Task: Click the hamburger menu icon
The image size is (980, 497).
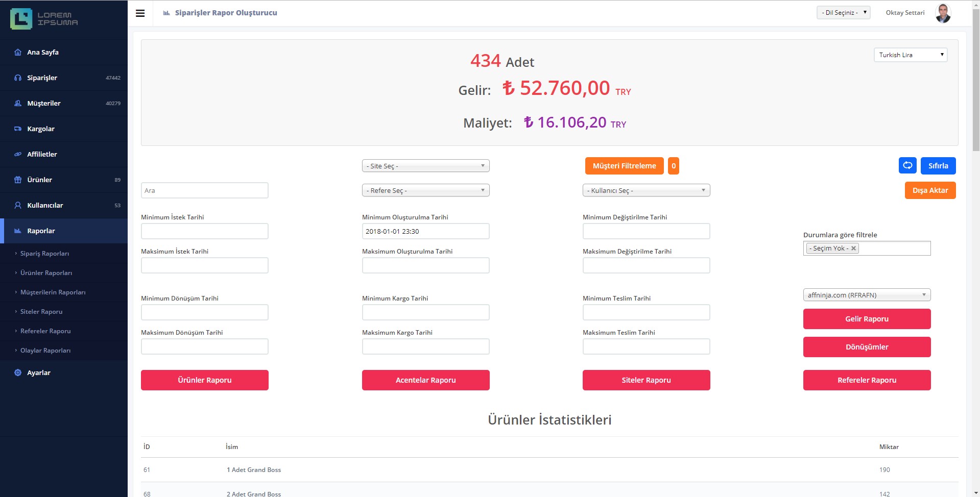Action: click(140, 13)
